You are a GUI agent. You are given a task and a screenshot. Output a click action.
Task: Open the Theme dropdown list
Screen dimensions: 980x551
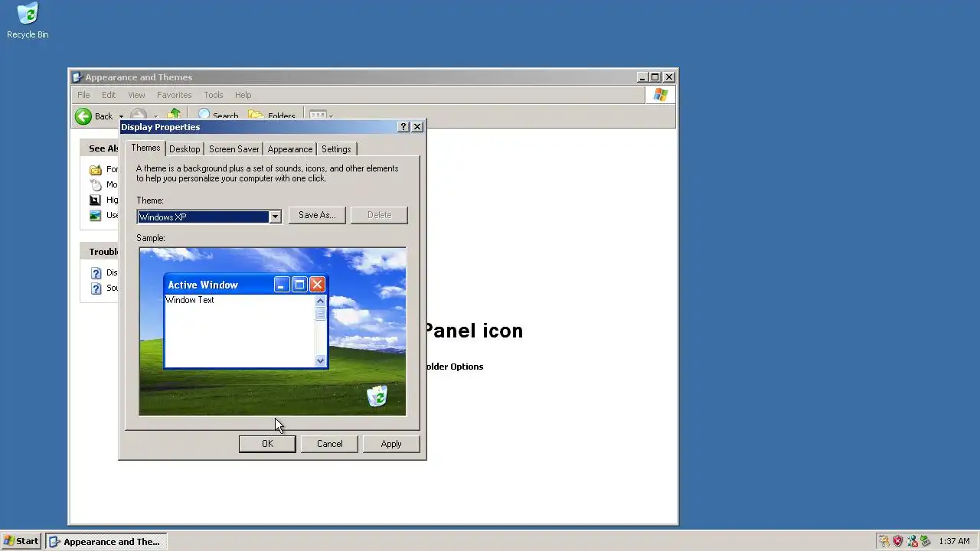tap(275, 217)
